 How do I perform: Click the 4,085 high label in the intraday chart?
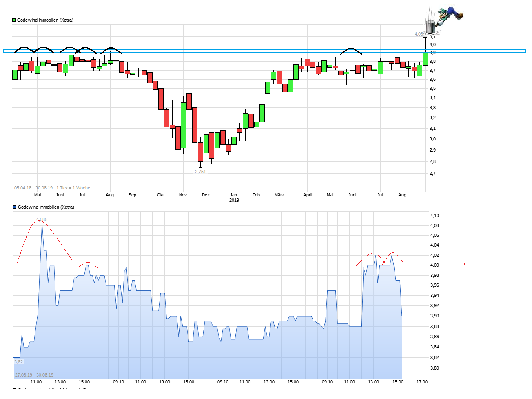[42, 219]
